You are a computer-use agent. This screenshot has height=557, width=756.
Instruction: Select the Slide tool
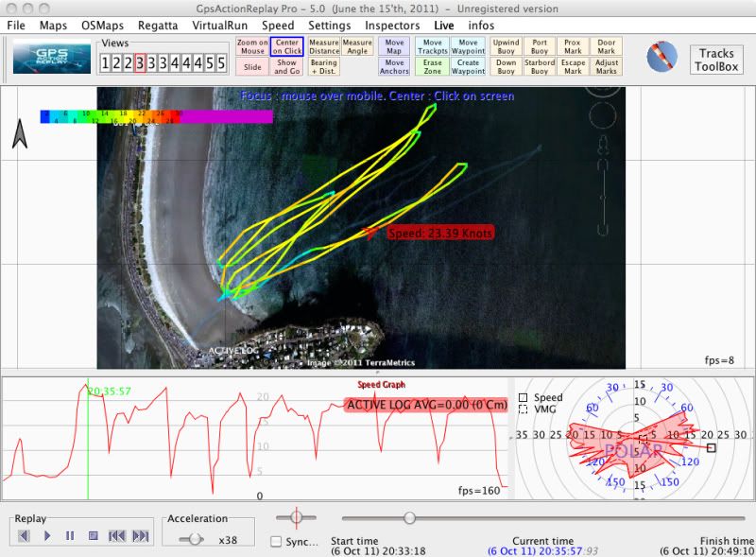point(252,67)
